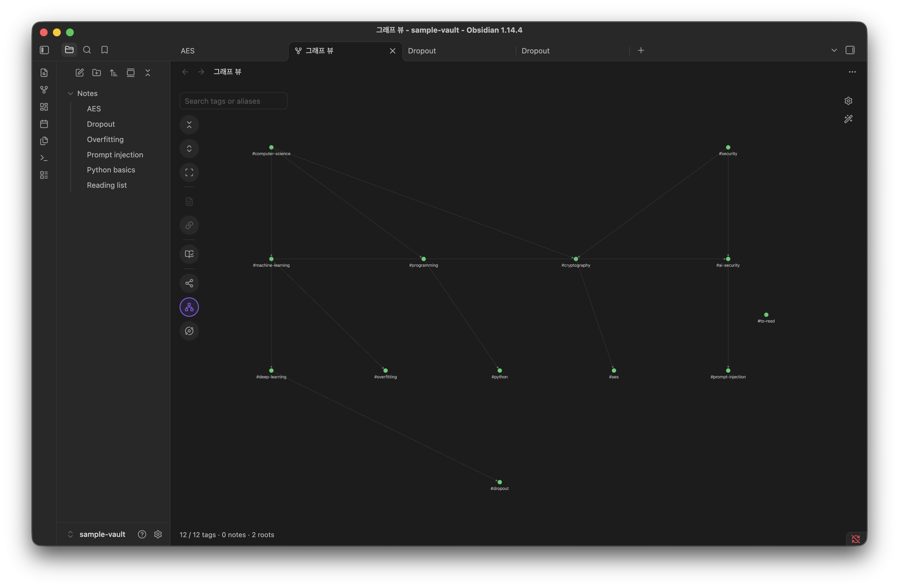Open the bookmarks panel icon

coord(105,50)
